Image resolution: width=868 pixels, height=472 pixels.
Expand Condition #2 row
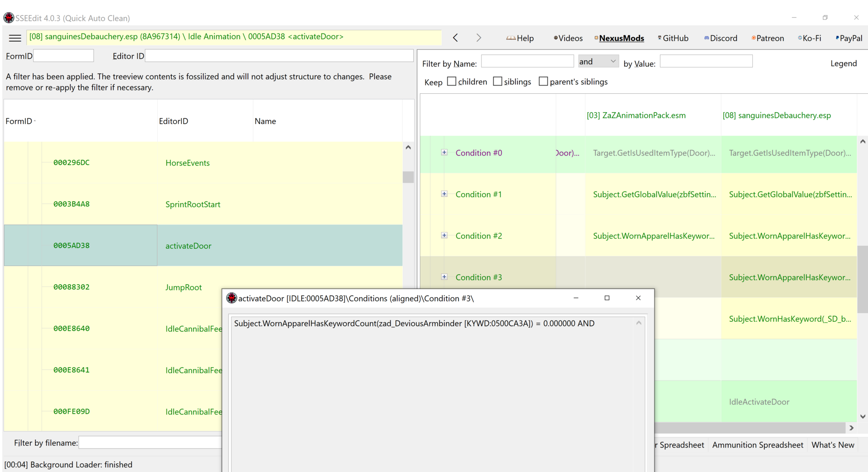(x=444, y=235)
